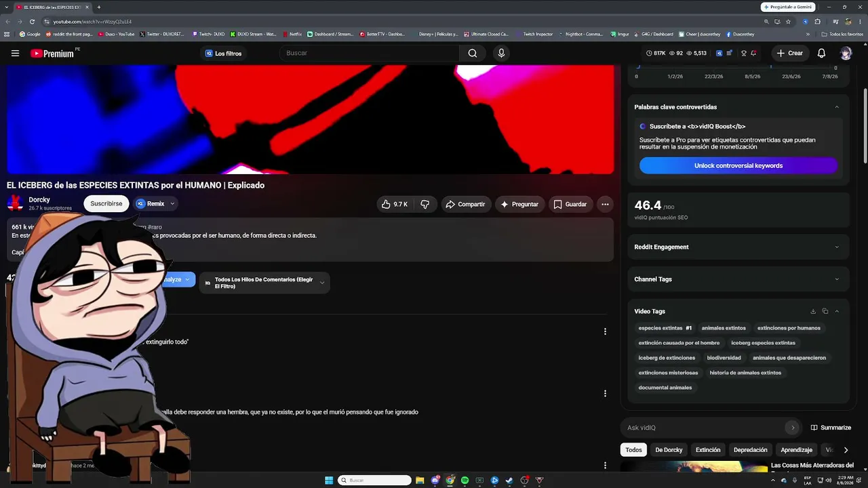Collapse the Palabras clave controvertidas section
This screenshot has height=488, width=868.
837,107
